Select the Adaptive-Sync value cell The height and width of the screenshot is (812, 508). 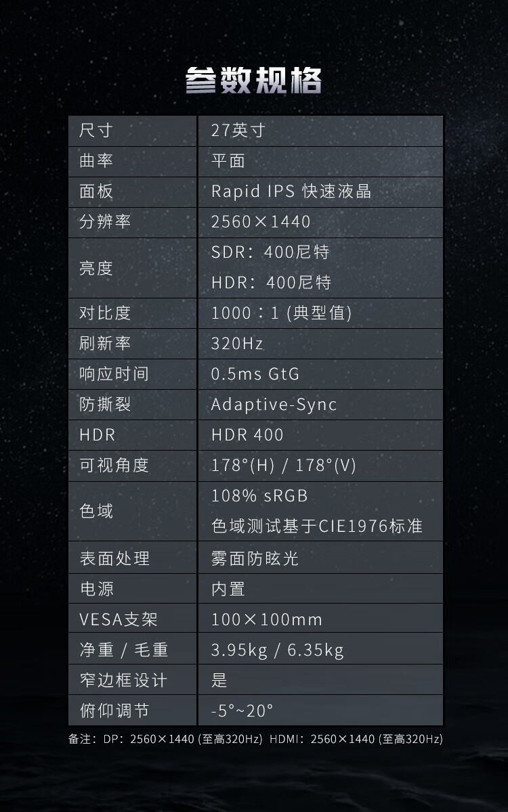coord(274,405)
